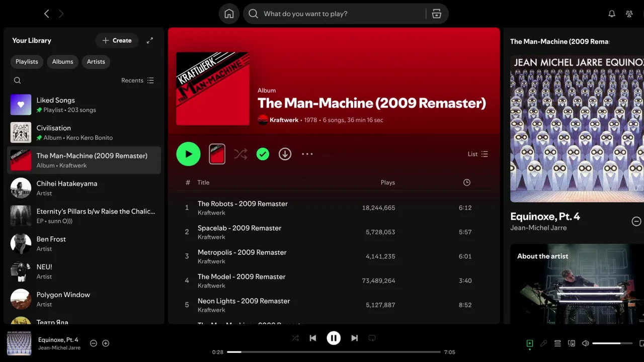Image resolution: width=644 pixels, height=362 pixels.
Task: Sort tracks by duration clock icon
Action: click(467, 183)
